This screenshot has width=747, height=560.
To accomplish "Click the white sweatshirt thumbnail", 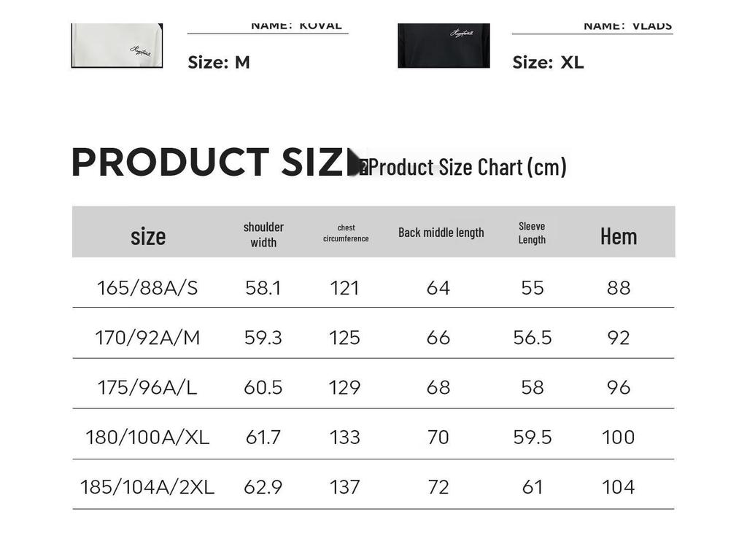I will pyautogui.click(x=117, y=45).
